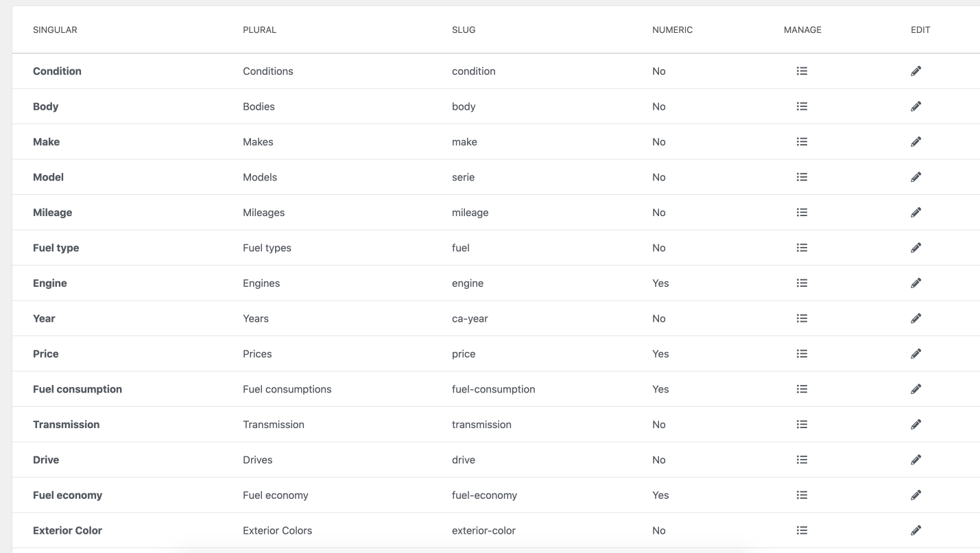Open the manage list icon for Fuel type
980x553 pixels.
[802, 248]
